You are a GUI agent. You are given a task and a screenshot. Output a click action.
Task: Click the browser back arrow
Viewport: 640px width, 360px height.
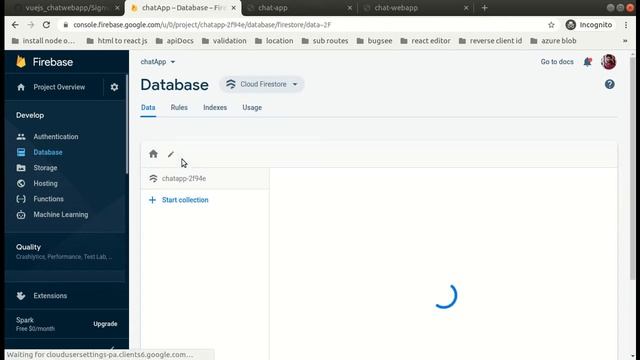click(15, 25)
